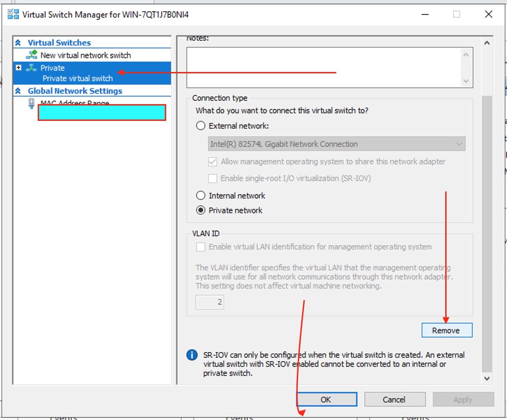
Task: Select the External network radio button
Action: (201, 126)
